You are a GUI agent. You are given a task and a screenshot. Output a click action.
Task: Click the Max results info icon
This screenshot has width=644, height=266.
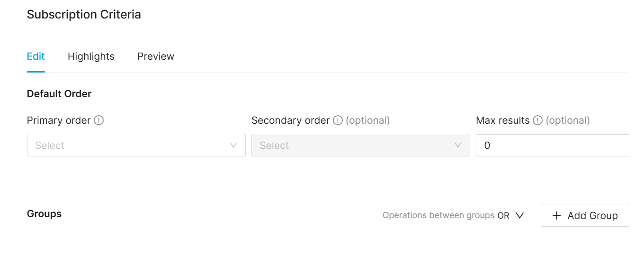[537, 120]
